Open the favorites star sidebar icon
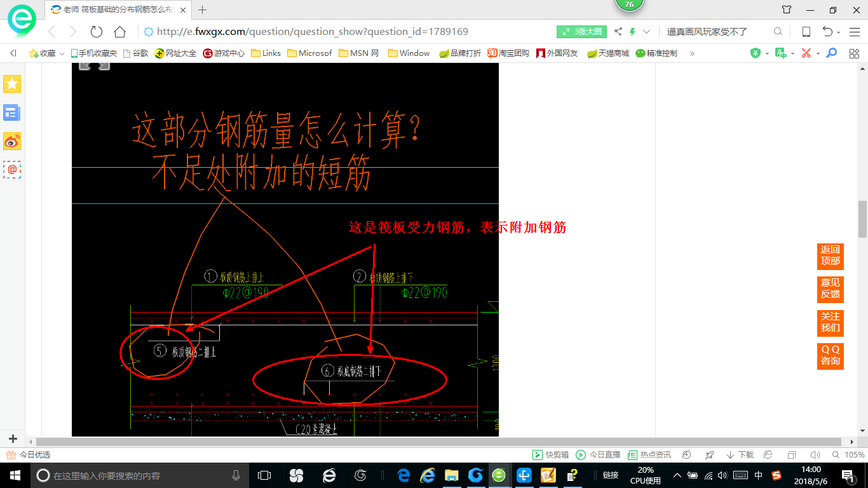This screenshot has width=868, height=488. tap(12, 84)
